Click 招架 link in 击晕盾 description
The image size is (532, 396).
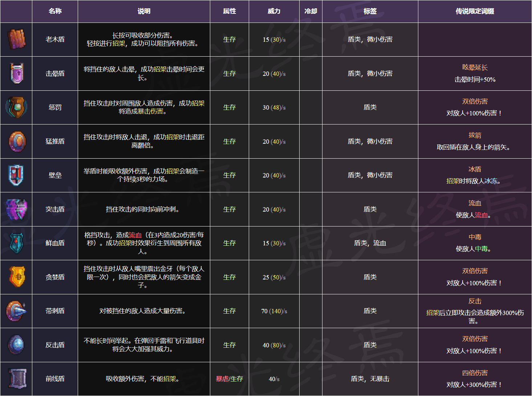[x=160, y=69]
